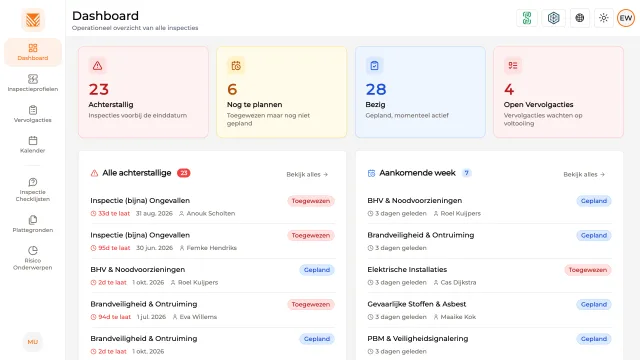Open the Dashboard sidebar item
This screenshot has height=360, width=640.
click(x=33, y=52)
